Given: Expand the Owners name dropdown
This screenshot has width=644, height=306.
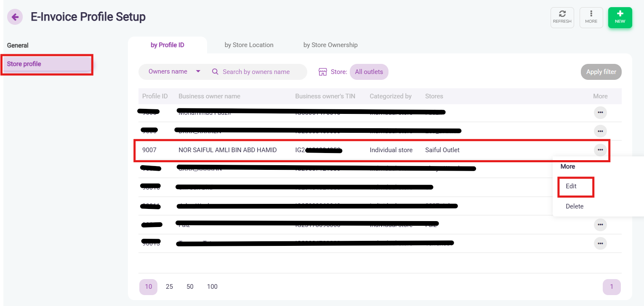Looking at the screenshot, I should 174,71.
